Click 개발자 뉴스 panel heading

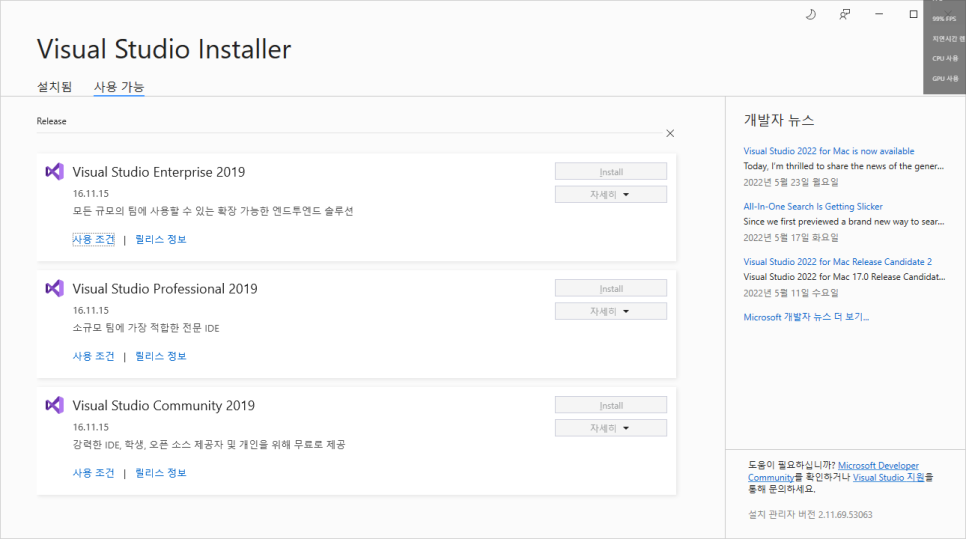tap(779, 120)
